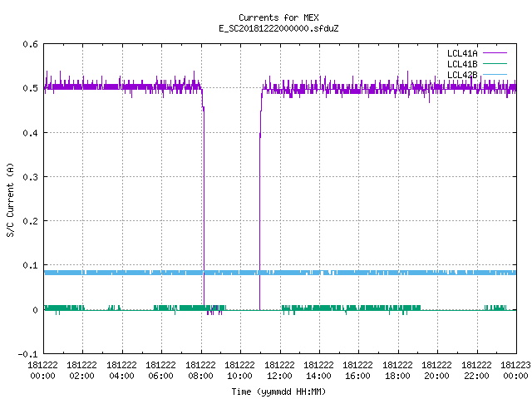Viewport: 532px width, 399px height.
Task: Click the 12:00 x-axis tick label
Action: 279,371
